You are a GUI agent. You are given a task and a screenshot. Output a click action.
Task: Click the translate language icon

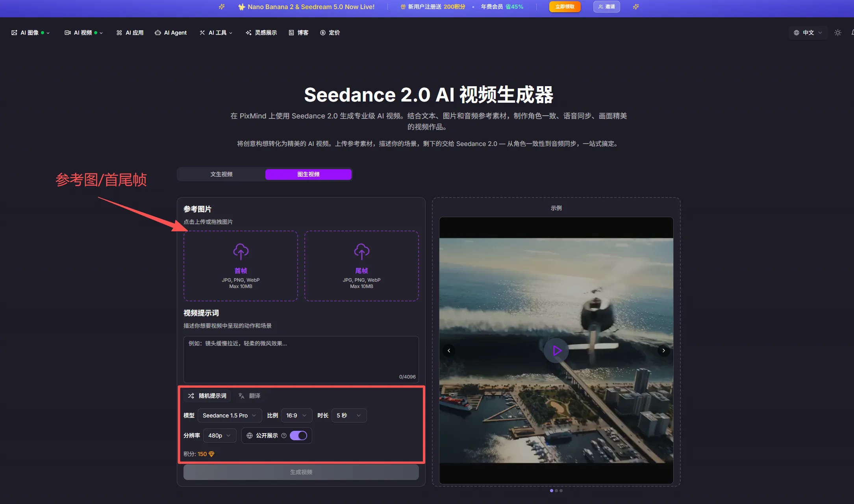[x=241, y=396]
